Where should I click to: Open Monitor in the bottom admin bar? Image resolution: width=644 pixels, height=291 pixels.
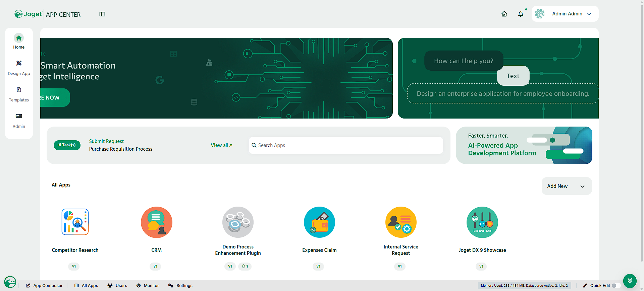coord(148,286)
